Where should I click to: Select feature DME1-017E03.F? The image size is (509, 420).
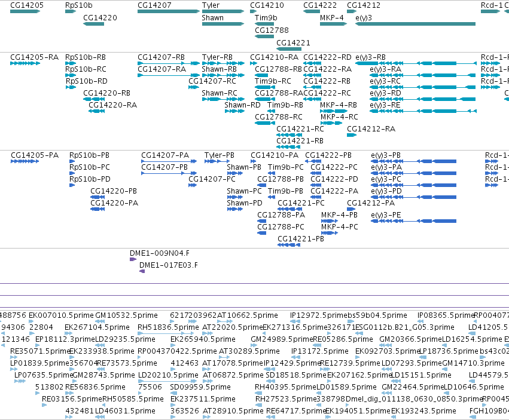point(169,265)
